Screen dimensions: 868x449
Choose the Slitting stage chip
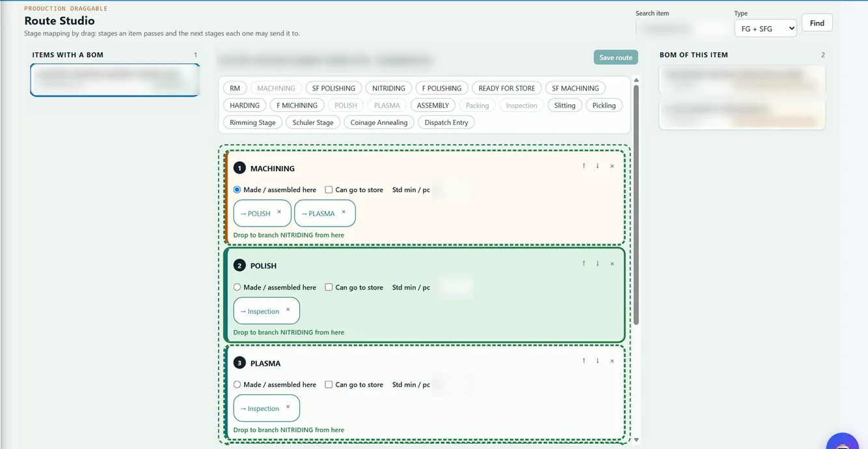[565, 105]
